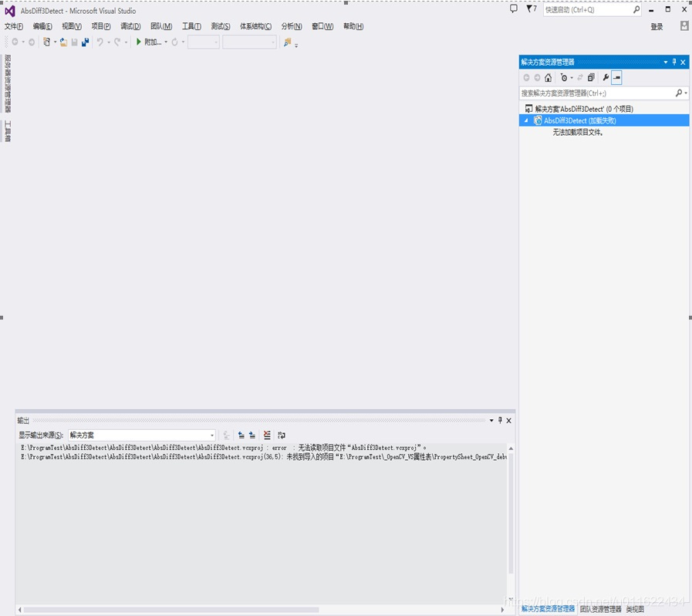This screenshot has height=616, width=692.
Task: Click the single-disk Save icon
Action: [75, 42]
